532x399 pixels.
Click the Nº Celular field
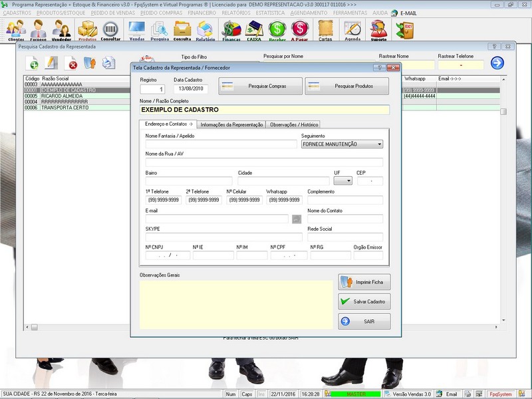244,200
